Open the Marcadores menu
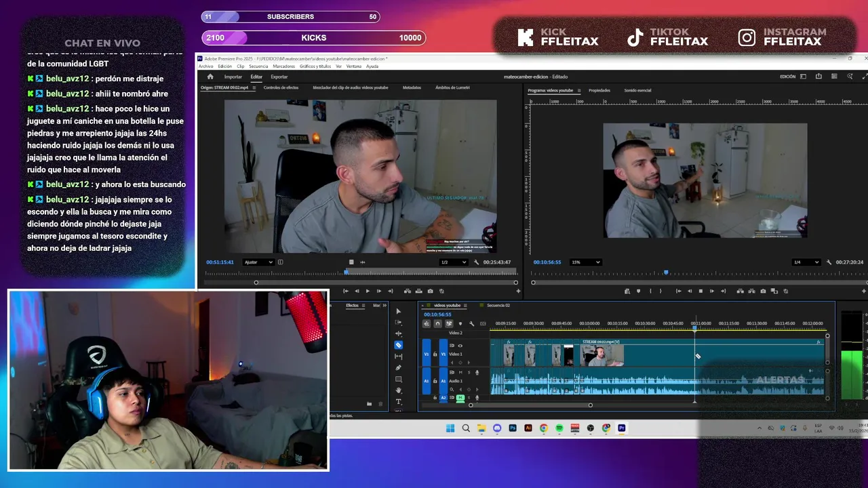 coord(284,66)
